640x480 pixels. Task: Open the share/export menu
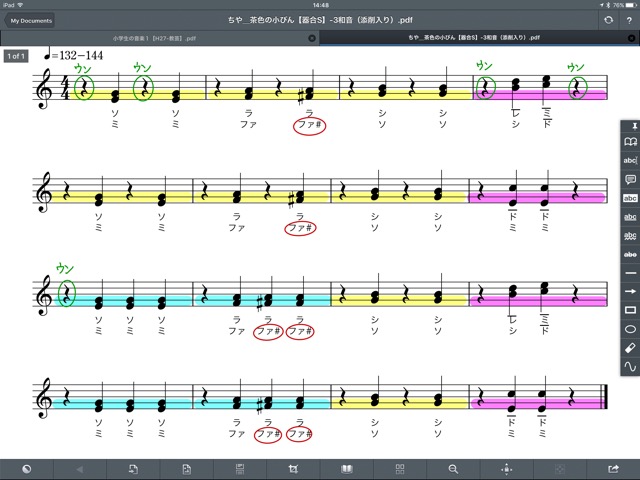613,469
